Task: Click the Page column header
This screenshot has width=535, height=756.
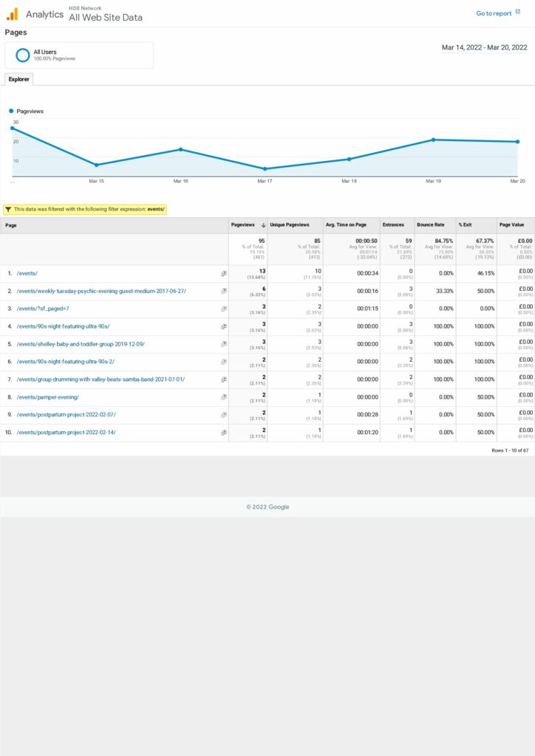Action: pyautogui.click(x=11, y=225)
